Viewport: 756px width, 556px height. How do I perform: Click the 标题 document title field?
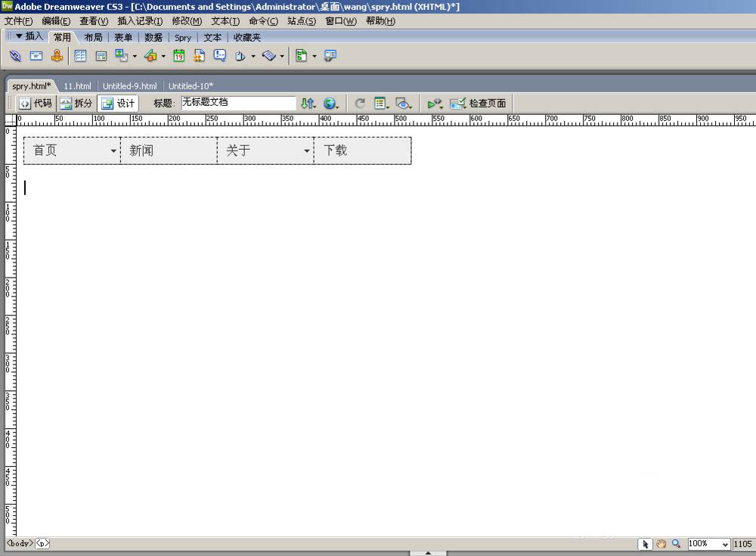[238, 103]
